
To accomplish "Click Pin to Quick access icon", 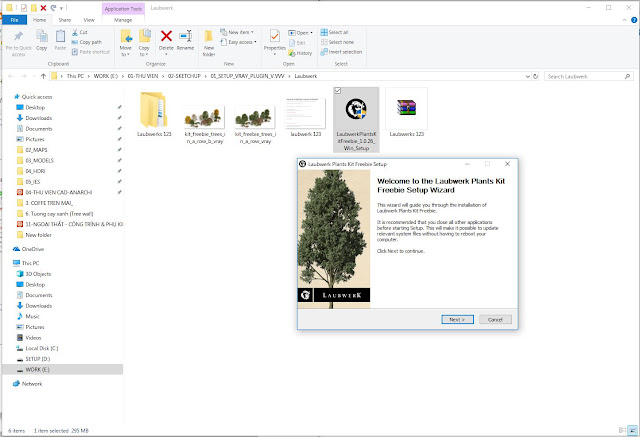I will pyautogui.click(x=18, y=37).
